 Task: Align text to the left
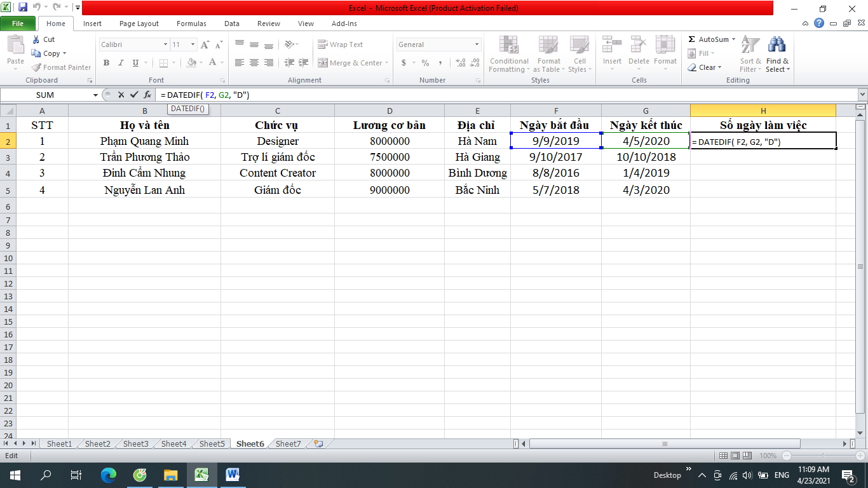click(240, 63)
